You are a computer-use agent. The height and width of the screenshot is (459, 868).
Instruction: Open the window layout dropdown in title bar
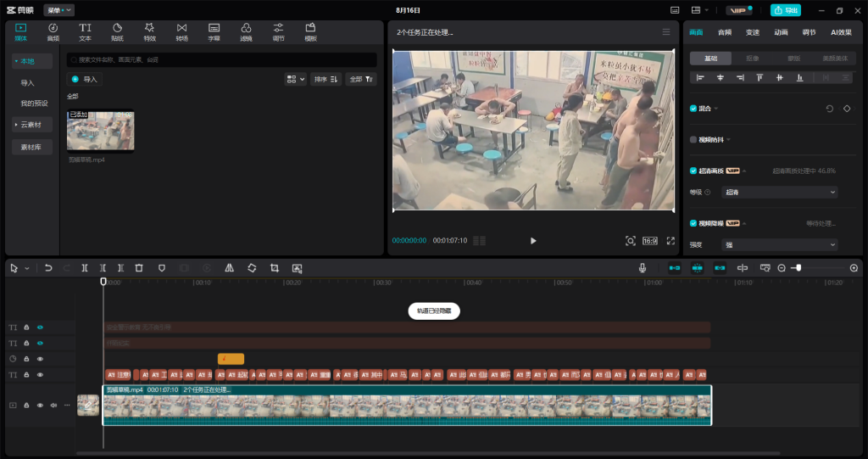[x=700, y=10]
